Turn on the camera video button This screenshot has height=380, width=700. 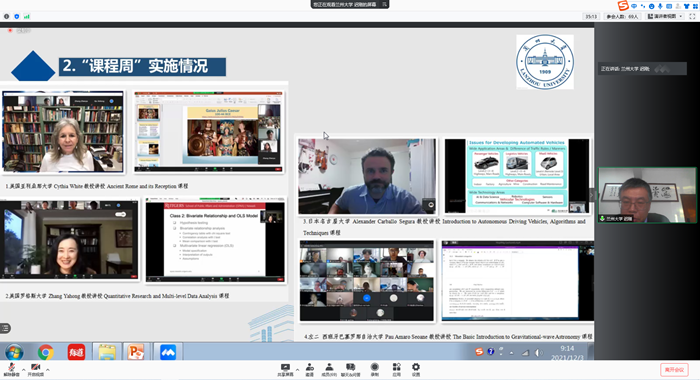pyautogui.click(x=36, y=369)
